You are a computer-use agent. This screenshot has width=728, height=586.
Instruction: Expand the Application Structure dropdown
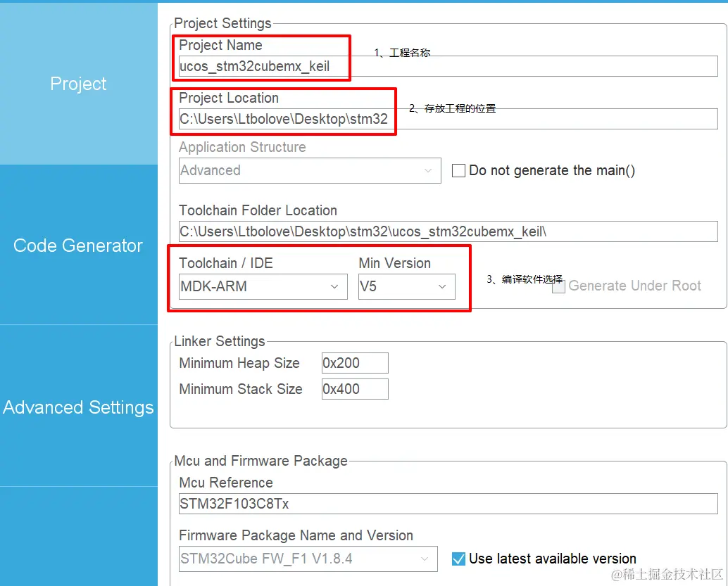(310, 170)
